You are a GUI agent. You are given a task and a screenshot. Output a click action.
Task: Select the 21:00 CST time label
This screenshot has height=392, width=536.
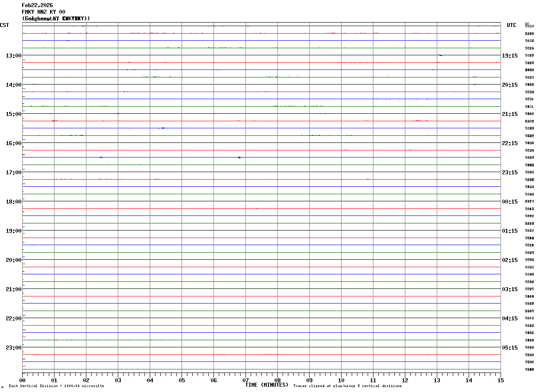click(x=13, y=289)
